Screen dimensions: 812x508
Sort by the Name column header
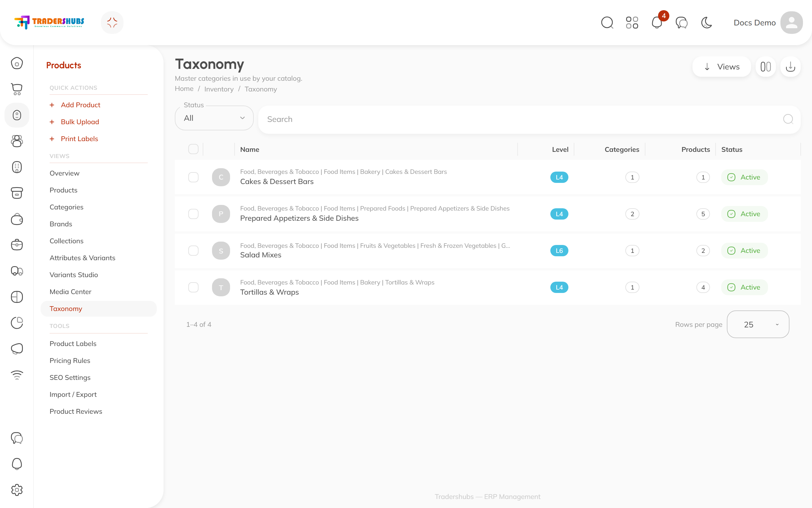click(250, 150)
